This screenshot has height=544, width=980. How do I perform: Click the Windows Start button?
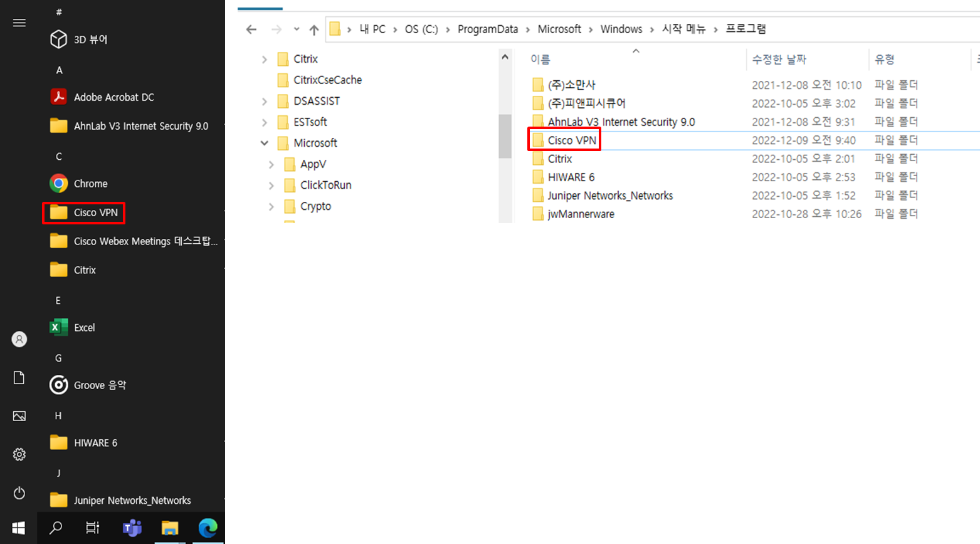(x=19, y=528)
